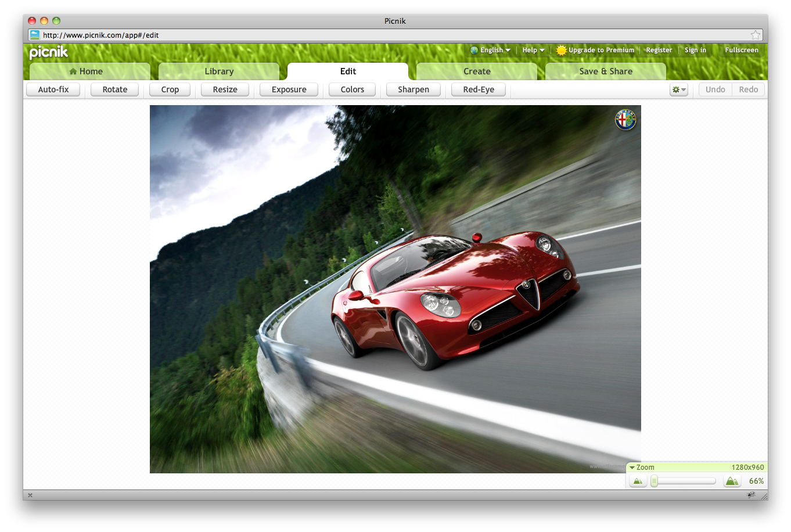This screenshot has width=791, height=532.
Task: Click the sun icon for Premium upgrade
Action: click(561, 50)
